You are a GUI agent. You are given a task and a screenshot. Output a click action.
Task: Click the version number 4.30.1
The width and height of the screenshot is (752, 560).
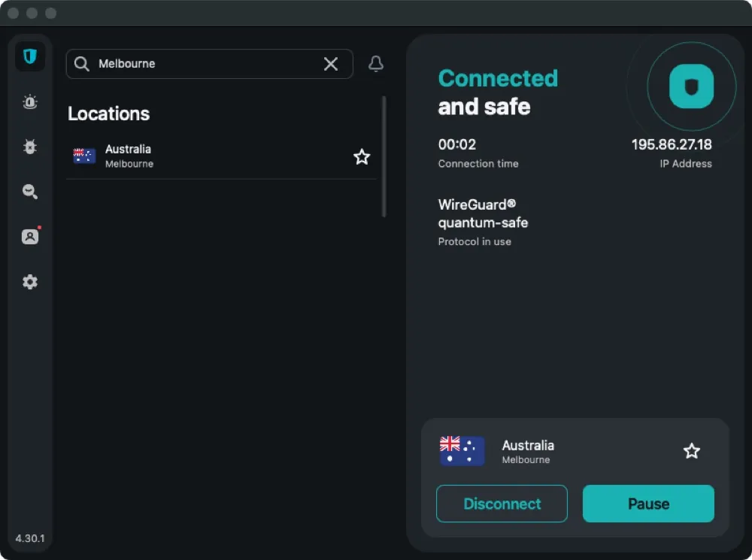[x=30, y=538]
